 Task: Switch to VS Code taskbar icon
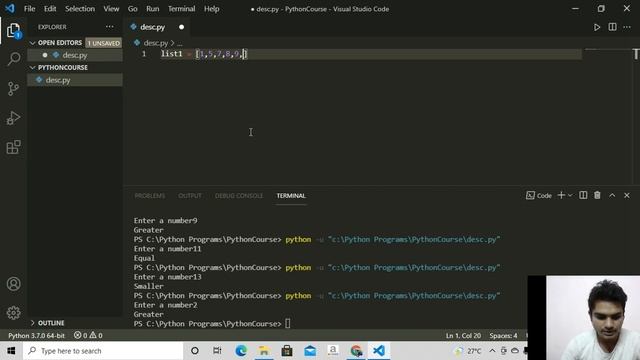[x=379, y=351]
